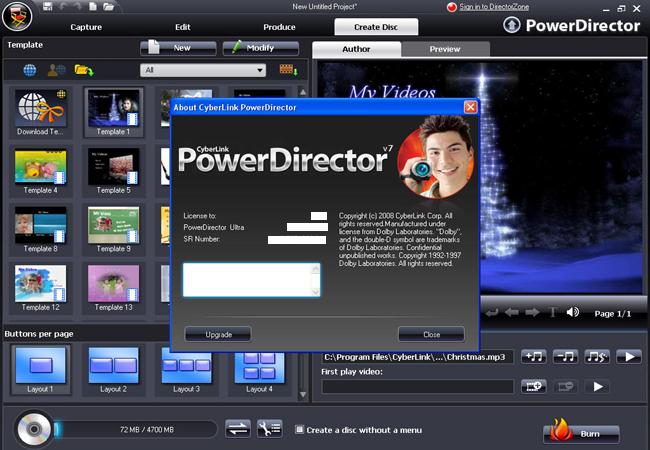Open project via folder icon in title bar

108,6
